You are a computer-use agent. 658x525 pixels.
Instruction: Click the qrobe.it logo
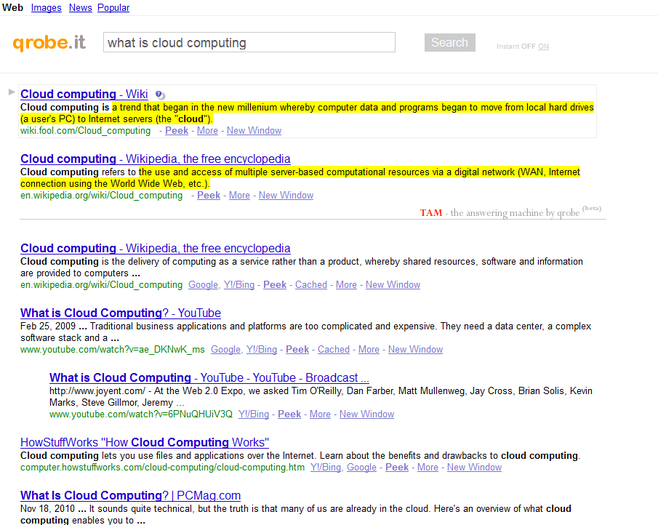click(49, 43)
